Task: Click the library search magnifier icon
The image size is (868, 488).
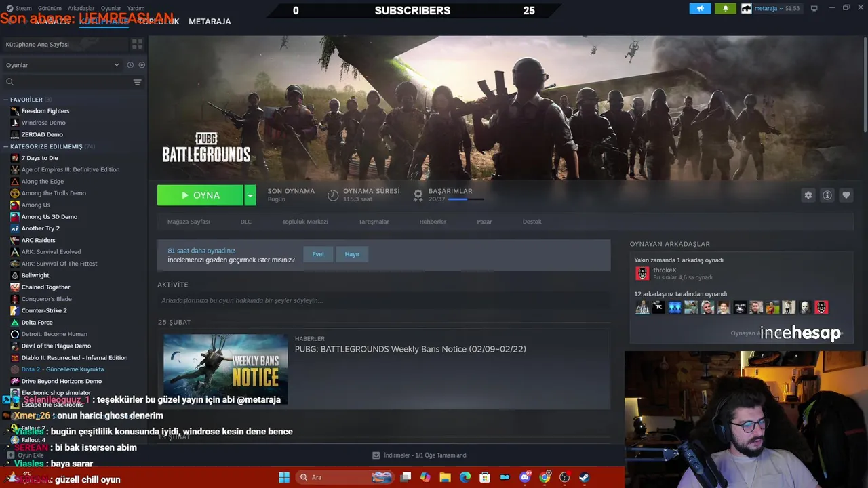Action: (x=9, y=82)
